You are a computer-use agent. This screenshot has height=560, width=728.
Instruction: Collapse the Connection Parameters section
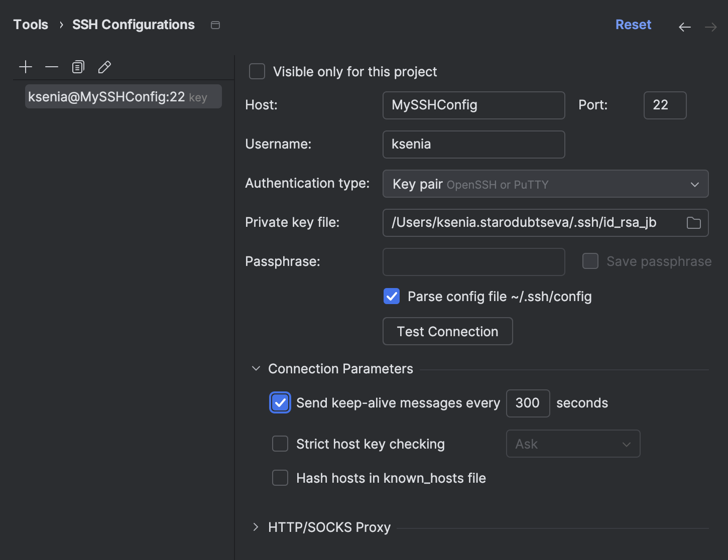(256, 368)
